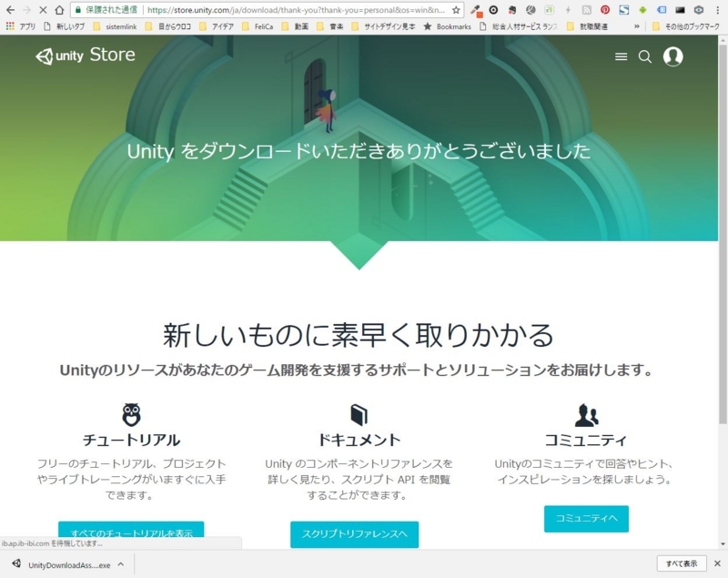Image resolution: width=728 pixels, height=578 pixels.
Task: Click the チュートリアル heading
Action: pos(131,440)
